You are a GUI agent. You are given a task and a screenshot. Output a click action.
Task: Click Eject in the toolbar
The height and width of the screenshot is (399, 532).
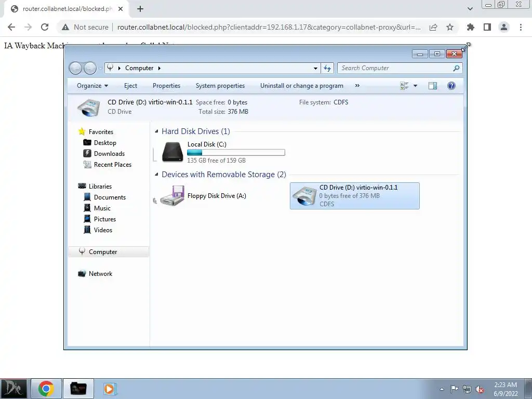[130, 86]
